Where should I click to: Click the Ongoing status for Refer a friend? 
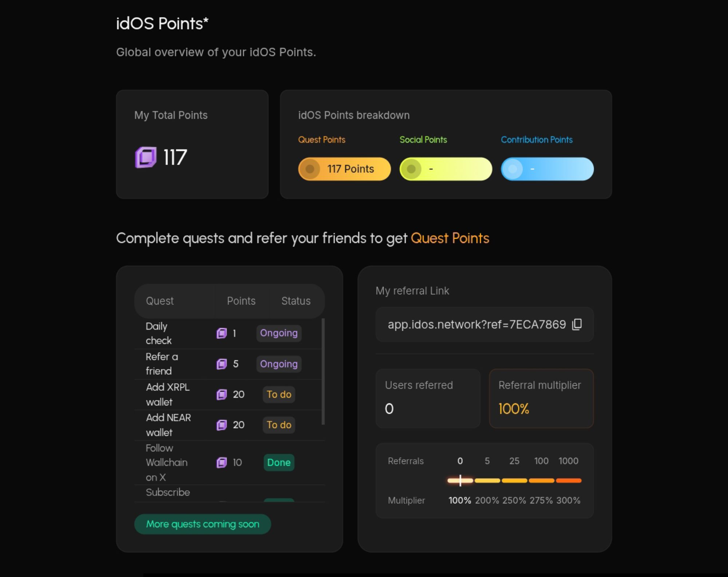[x=279, y=364]
